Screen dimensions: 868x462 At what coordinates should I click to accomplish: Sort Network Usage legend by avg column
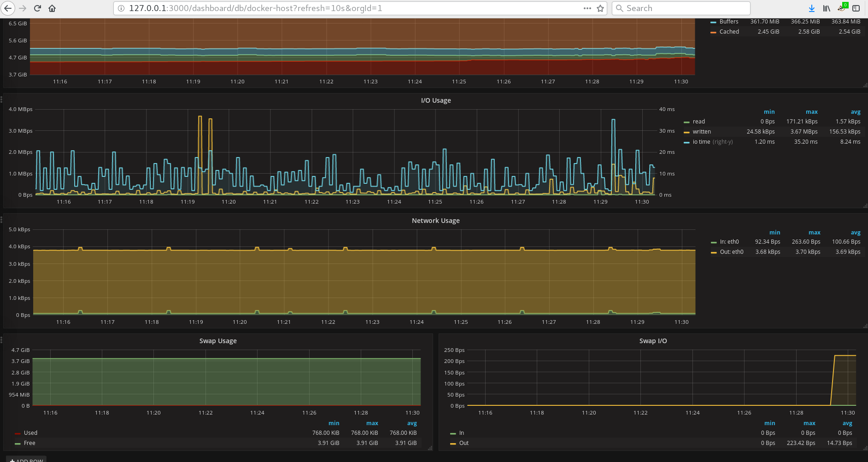[855, 233]
